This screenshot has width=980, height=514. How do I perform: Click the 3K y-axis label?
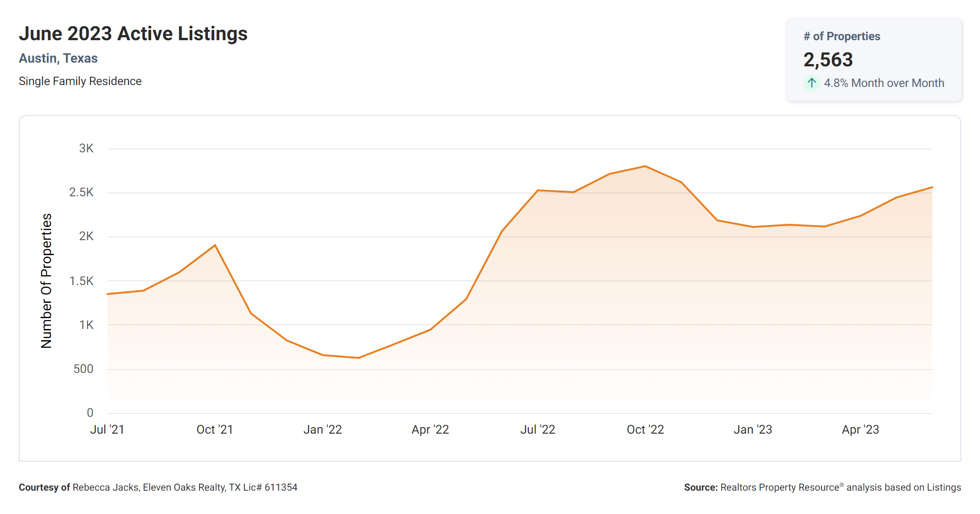coord(86,149)
